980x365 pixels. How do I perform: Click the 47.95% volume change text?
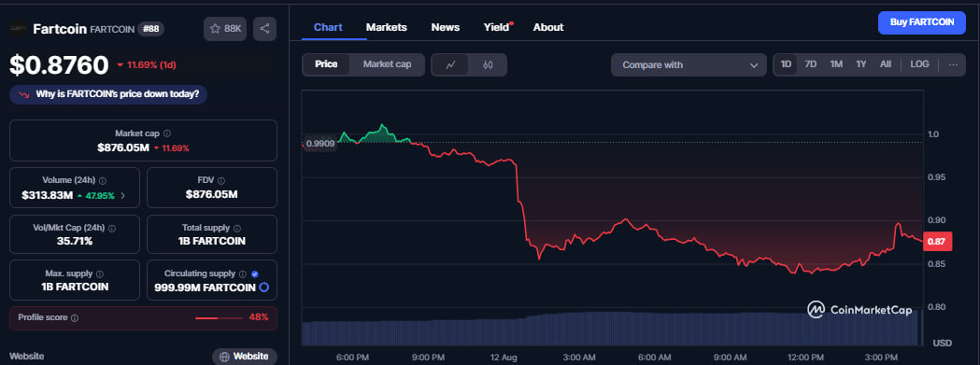pos(99,196)
